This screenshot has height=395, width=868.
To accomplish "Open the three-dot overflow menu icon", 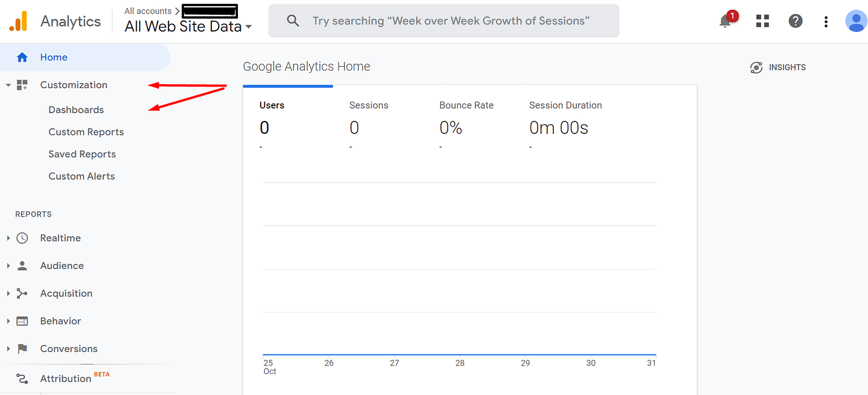I will pos(826,21).
